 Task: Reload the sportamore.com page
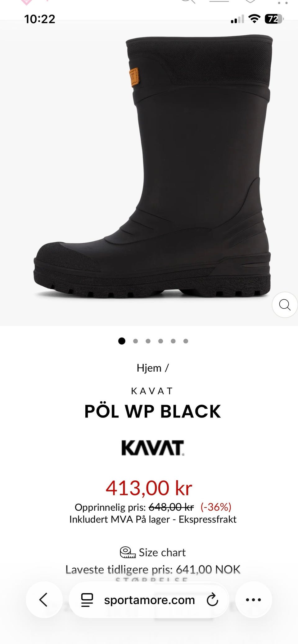pos(212,600)
